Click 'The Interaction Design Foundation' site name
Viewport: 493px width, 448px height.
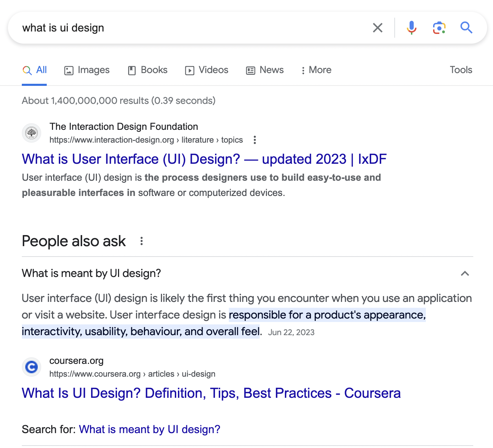tap(124, 127)
